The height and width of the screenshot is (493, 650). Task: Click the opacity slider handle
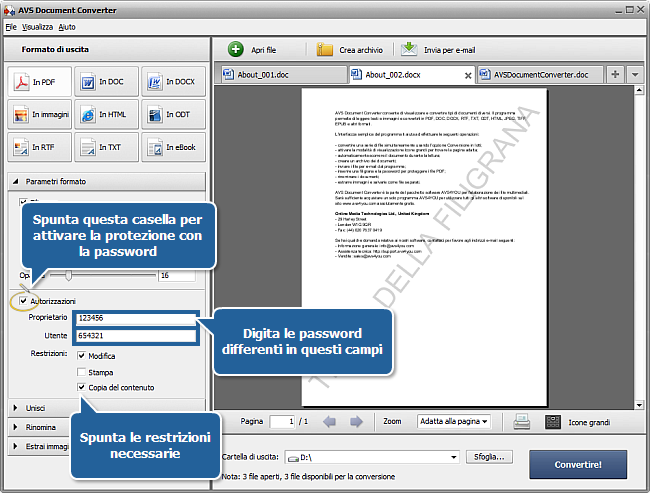coord(69,275)
